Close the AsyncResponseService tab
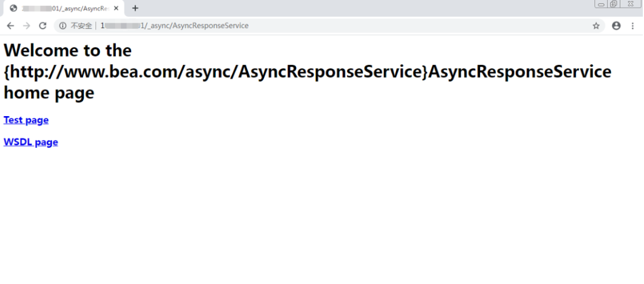The height and width of the screenshot is (284, 644). coord(116,8)
